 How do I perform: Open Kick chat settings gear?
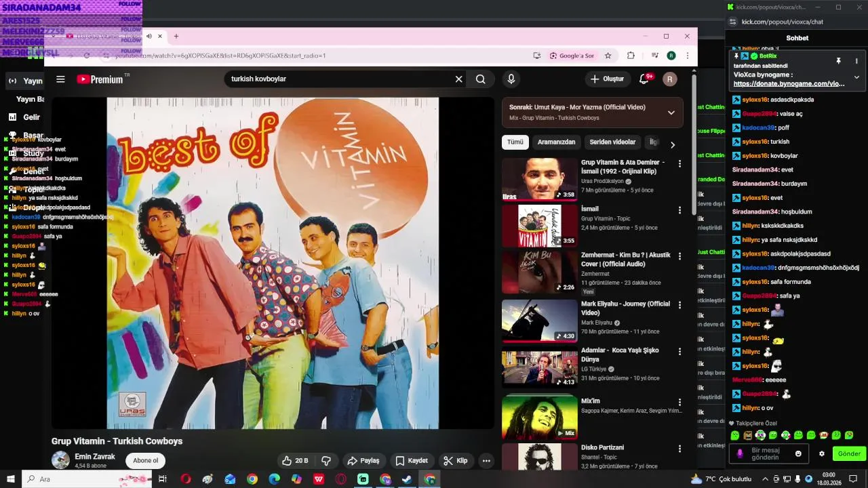(822, 453)
